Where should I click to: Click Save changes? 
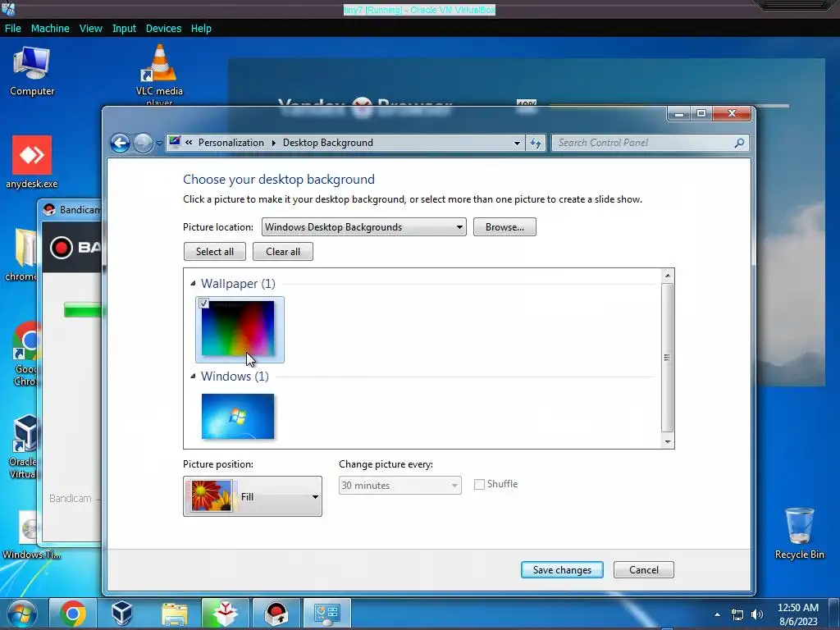click(562, 570)
